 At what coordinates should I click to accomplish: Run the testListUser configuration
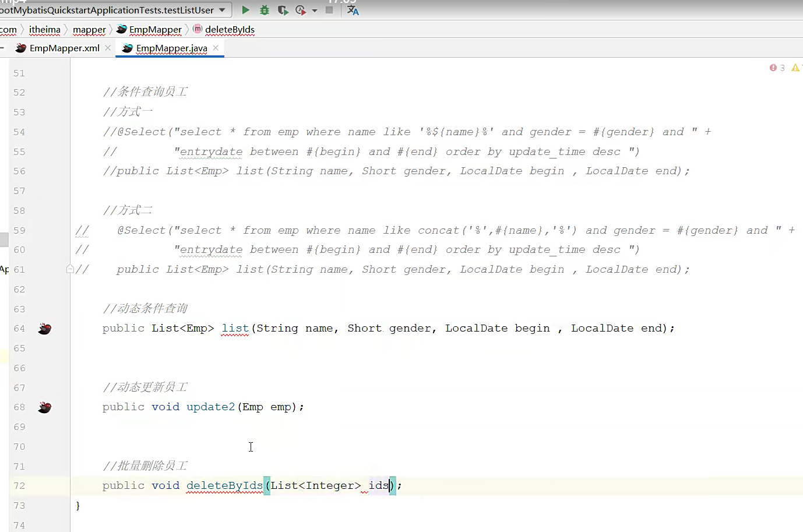245,10
